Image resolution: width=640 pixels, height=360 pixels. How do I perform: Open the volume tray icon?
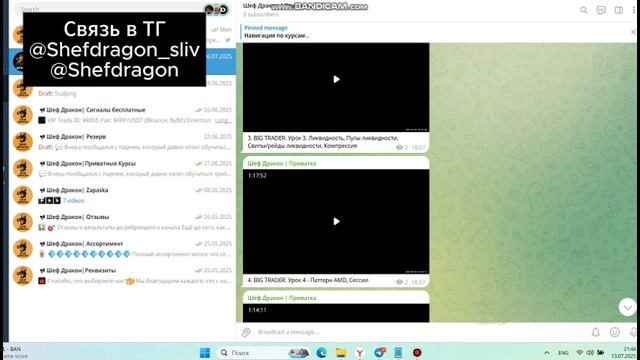(x=590, y=352)
